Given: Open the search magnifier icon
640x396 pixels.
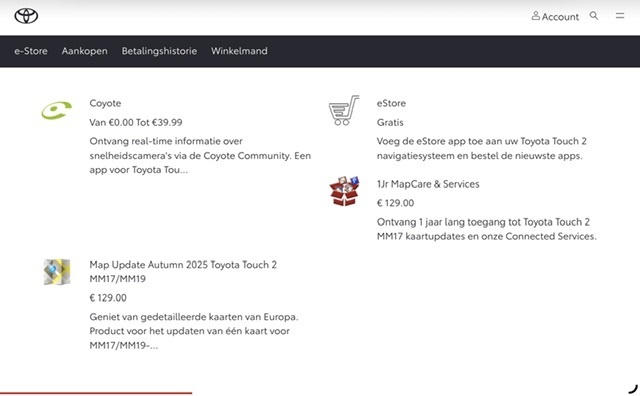Looking at the screenshot, I should pyautogui.click(x=594, y=16).
